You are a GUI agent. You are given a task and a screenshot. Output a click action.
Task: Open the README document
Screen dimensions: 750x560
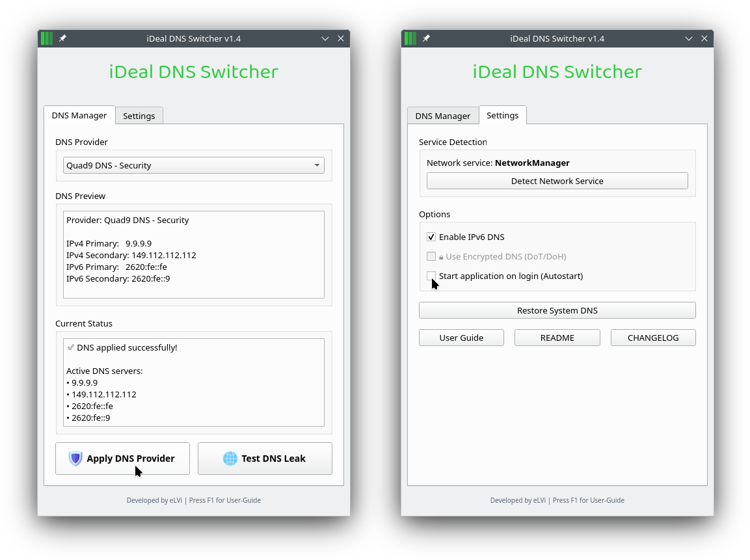(557, 338)
